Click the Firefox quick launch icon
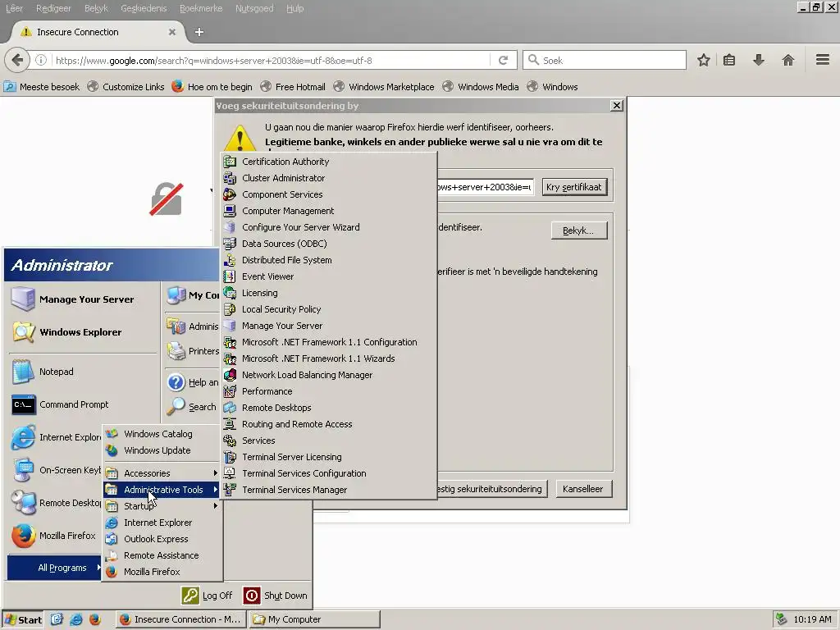Screen dimensions: 840x630 [x=95, y=619]
